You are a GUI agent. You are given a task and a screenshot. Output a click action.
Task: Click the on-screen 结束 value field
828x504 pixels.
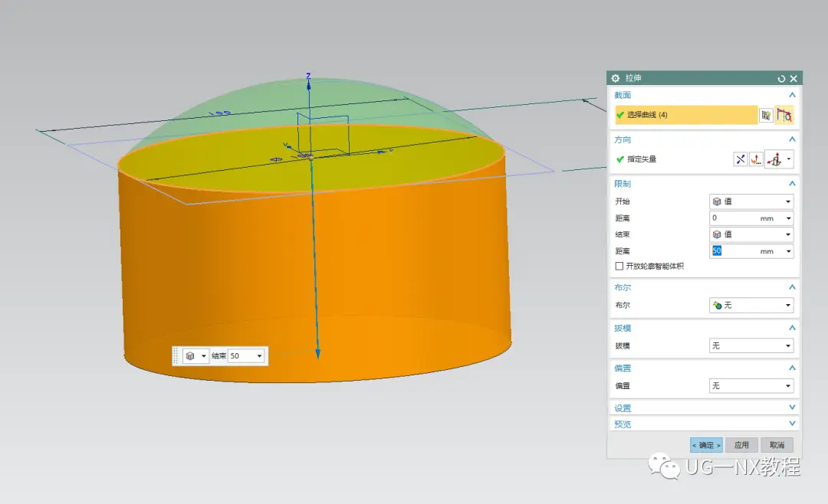[x=242, y=356]
